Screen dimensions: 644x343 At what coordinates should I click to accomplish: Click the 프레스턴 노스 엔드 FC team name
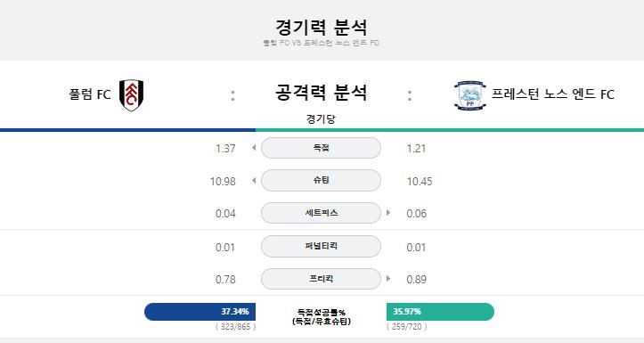(553, 94)
